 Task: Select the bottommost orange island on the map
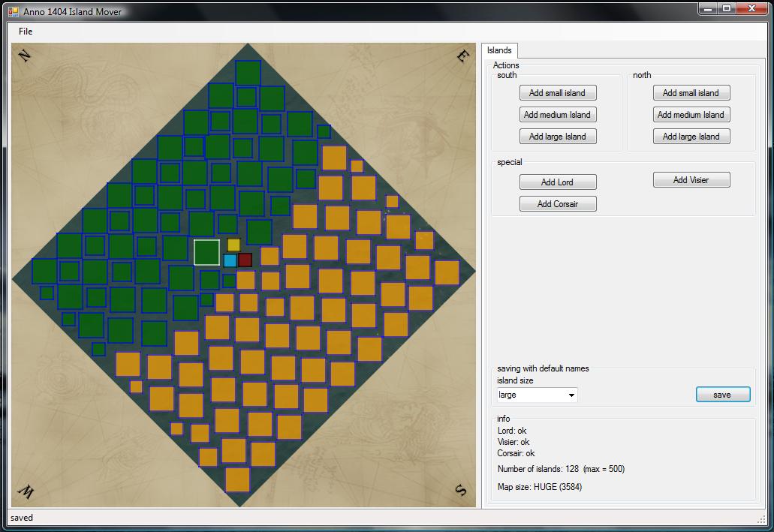(x=237, y=479)
